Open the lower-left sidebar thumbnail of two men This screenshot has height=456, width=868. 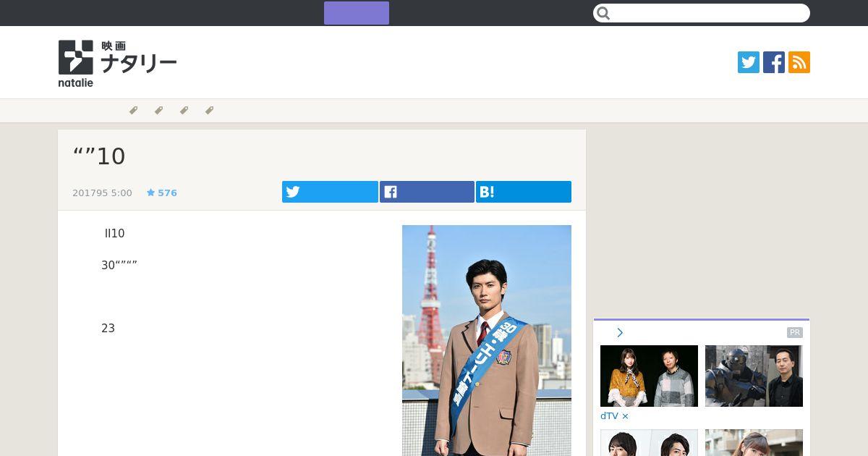pos(649,443)
